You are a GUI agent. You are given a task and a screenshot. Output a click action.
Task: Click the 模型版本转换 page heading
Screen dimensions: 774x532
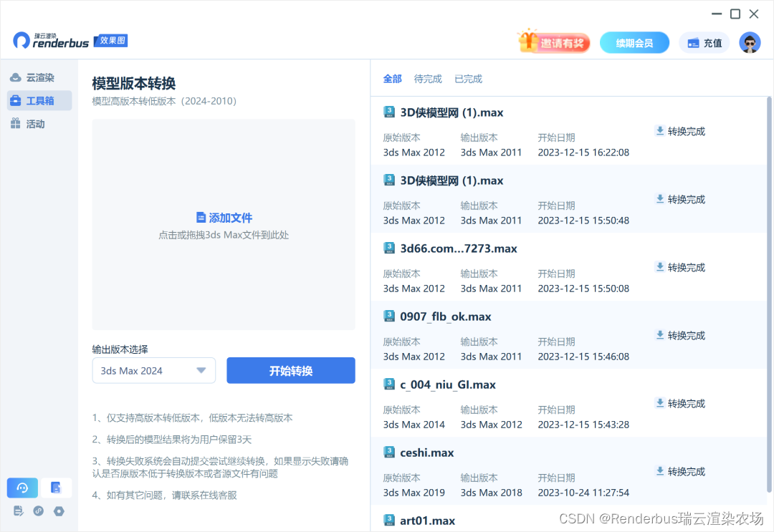[x=134, y=83]
